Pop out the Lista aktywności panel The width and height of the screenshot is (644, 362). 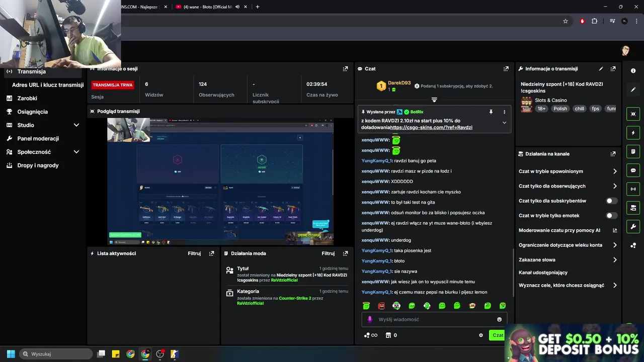coord(211,253)
